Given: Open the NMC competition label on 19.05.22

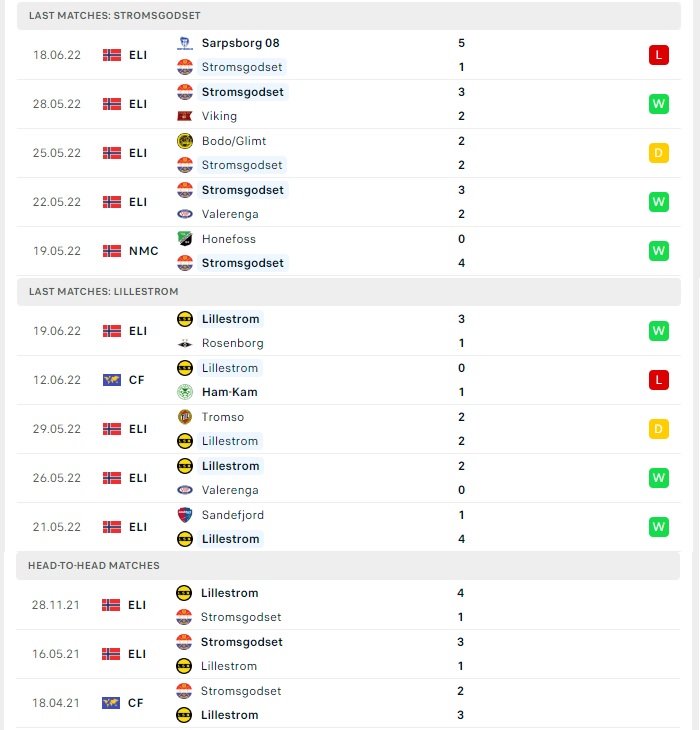Looking at the screenshot, I should (x=143, y=251).
